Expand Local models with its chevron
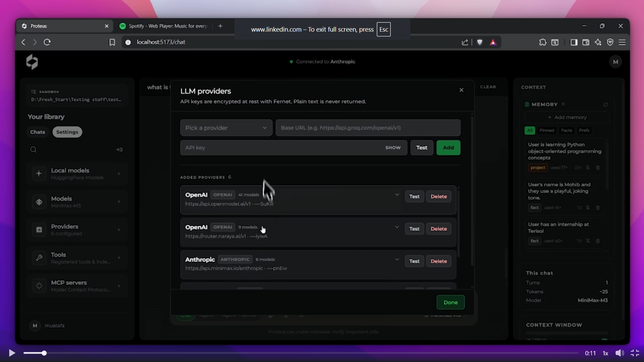Screen dimensions: 644x362 point(119,174)
